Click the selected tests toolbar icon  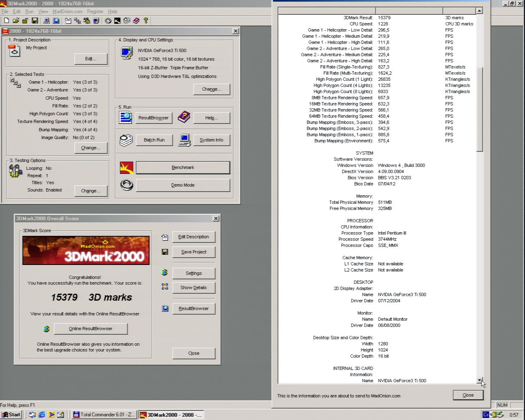click(77, 21)
